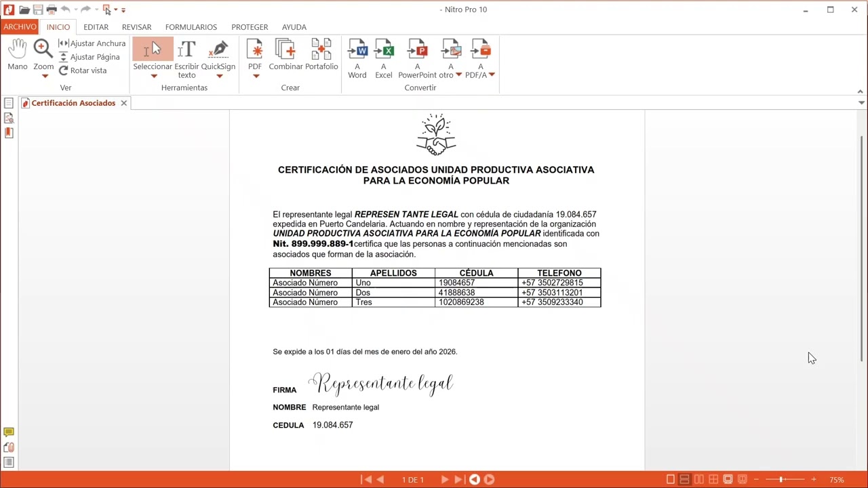Click Rotar vista
This screenshot has width=868, height=488.
point(83,70)
